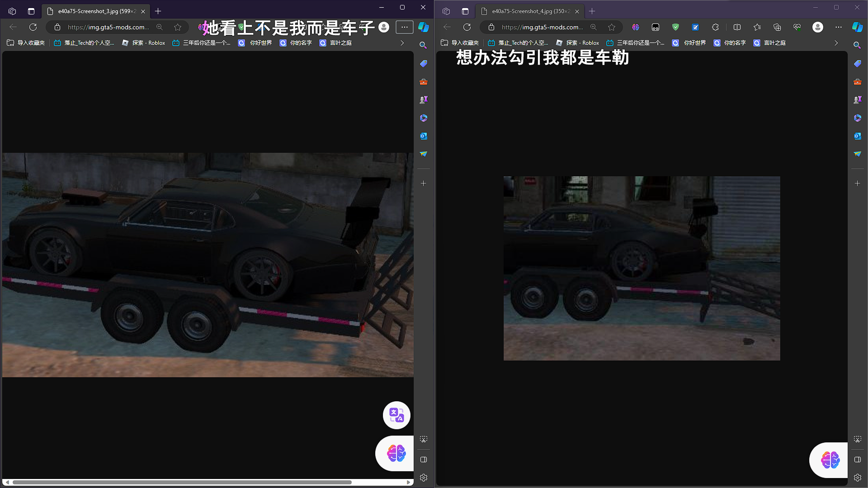Screen dimensions: 868x488
Task: Open Shopping tag in left sidebar
Action: [x=424, y=64]
